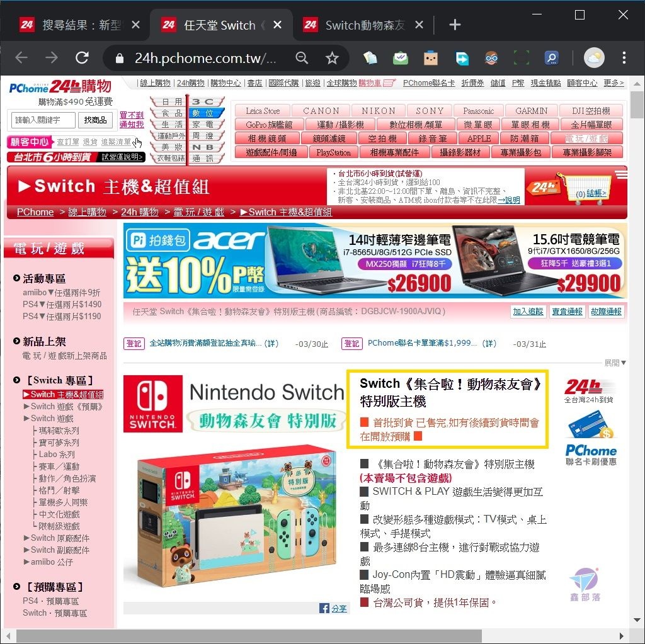Click the 24h購物 breadcrumb link
645x644 pixels.
139,212
